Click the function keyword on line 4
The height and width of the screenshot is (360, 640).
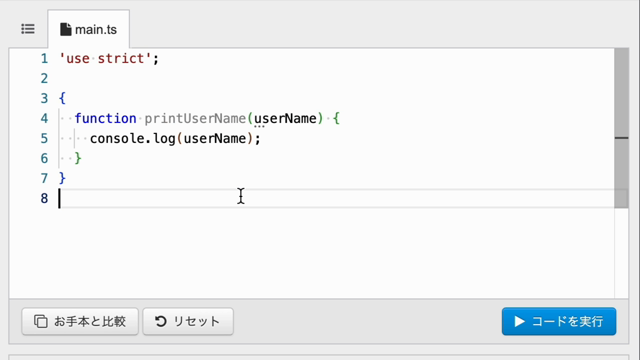[x=105, y=119]
